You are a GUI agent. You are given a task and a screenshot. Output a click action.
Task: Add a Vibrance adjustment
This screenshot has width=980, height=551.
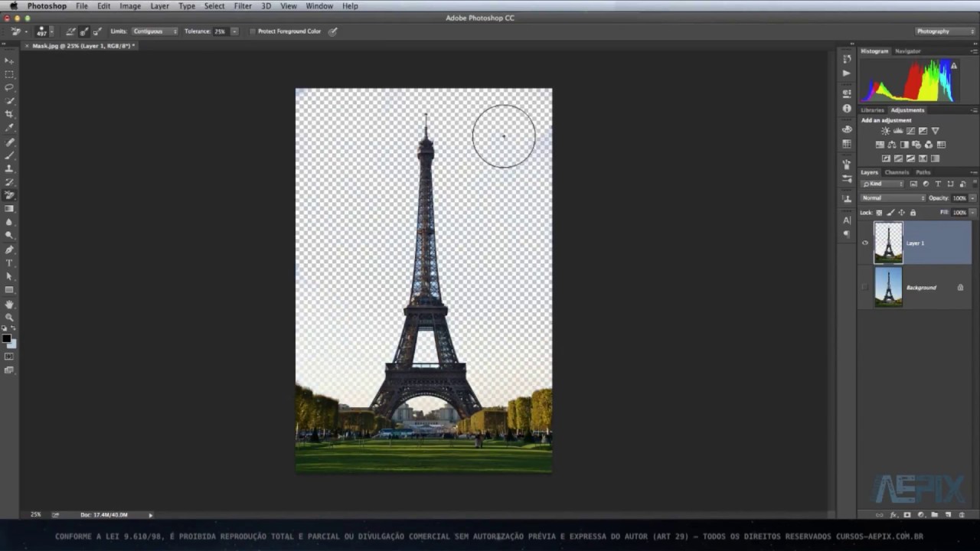click(x=935, y=131)
